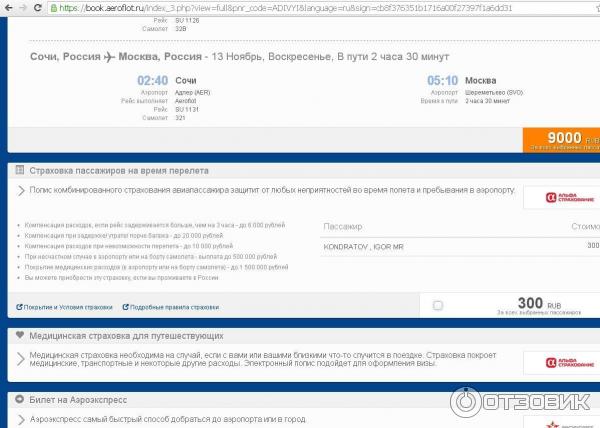
Task: Click the bullet about выплата до 500 000 рублей
Action: tap(151, 257)
